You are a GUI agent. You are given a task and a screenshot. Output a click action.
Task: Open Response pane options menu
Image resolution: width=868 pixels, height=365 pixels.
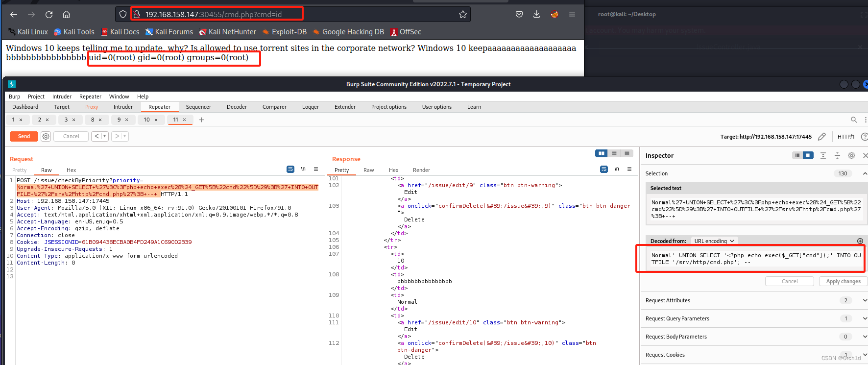(x=629, y=169)
